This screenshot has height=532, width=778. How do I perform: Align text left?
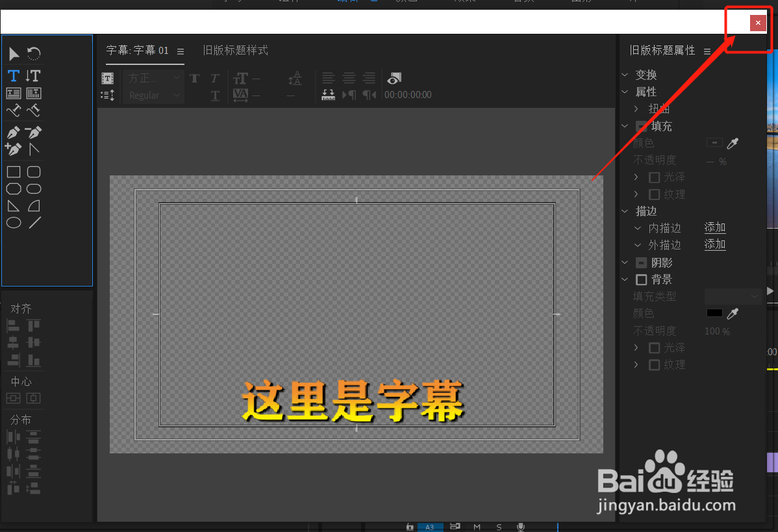pyautogui.click(x=328, y=78)
